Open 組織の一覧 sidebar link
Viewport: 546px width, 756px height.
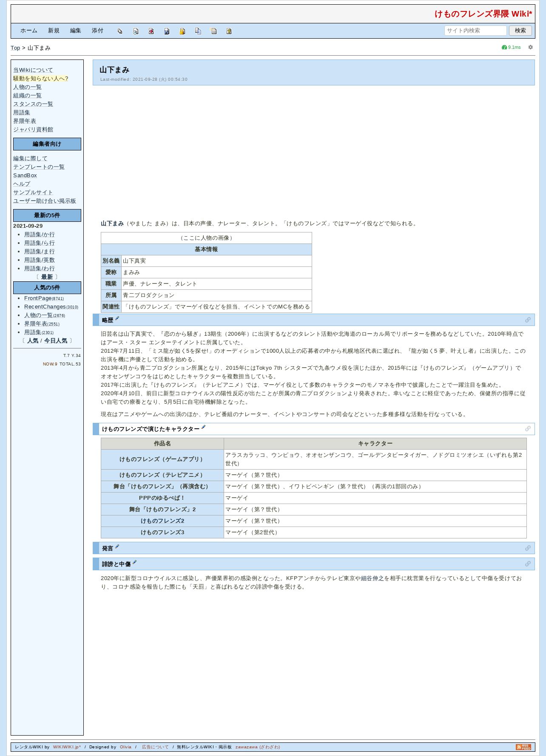coord(27,96)
